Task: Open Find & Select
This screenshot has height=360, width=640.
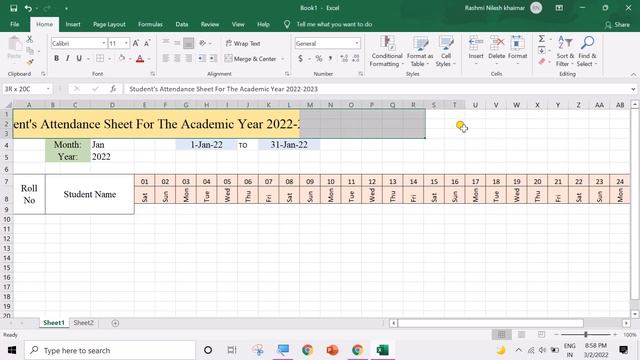Action: 587,51
